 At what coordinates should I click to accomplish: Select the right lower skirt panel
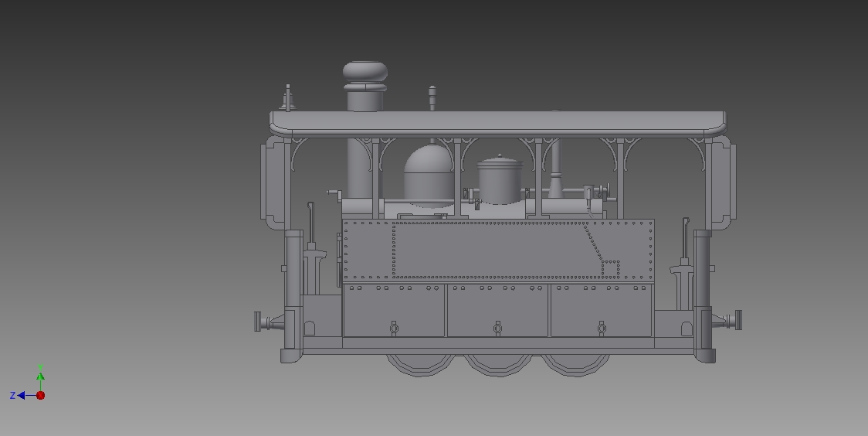click(x=602, y=311)
